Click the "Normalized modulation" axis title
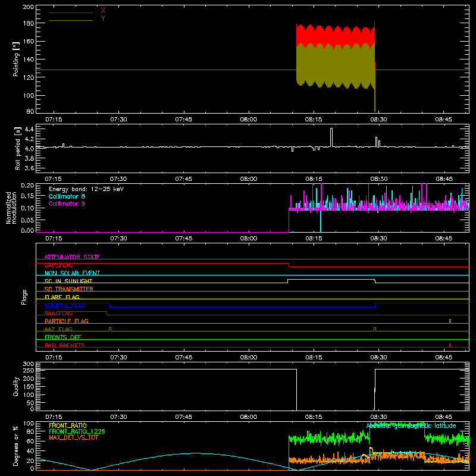 (x=11, y=208)
